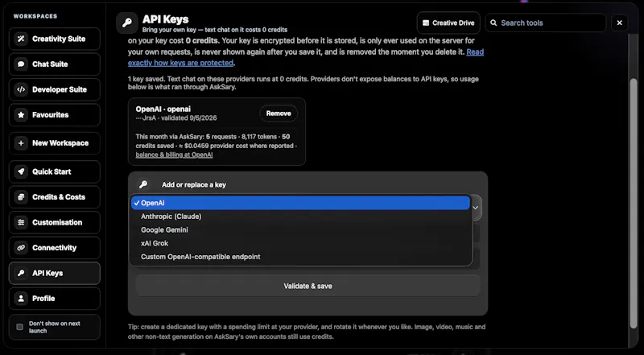The height and width of the screenshot is (355, 644).
Task: Click into the Search tools field
Action: pyautogui.click(x=546, y=23)
